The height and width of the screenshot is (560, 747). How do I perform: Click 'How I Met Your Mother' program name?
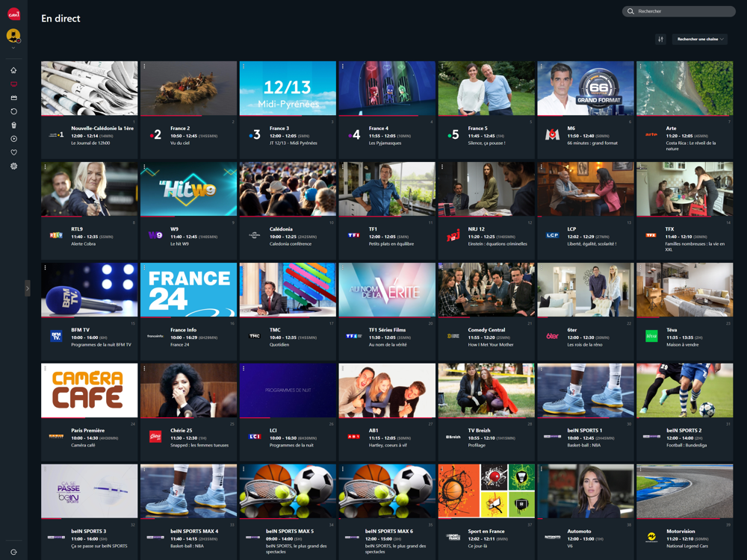point(491,345)
